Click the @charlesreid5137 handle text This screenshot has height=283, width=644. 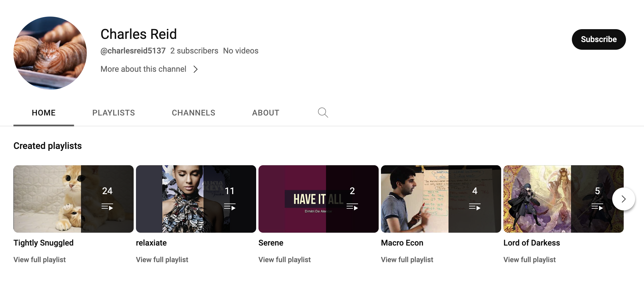[x=133, y=51]
